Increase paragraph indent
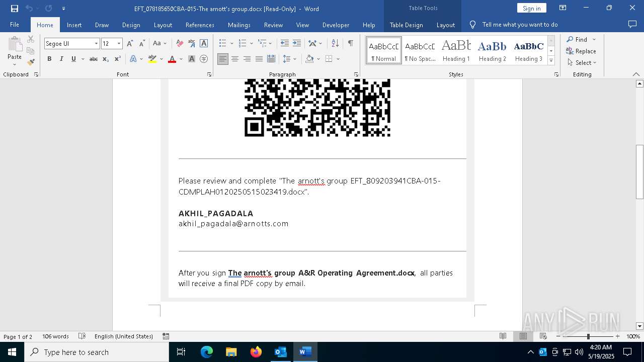The width and height of the screenshot is (644, 362). click(297, 44)
